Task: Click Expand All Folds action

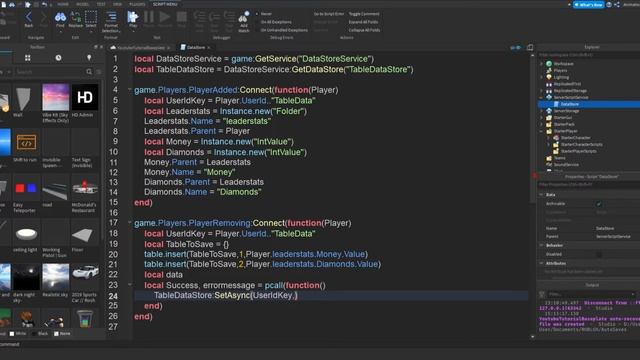Action: coord(363,22)
